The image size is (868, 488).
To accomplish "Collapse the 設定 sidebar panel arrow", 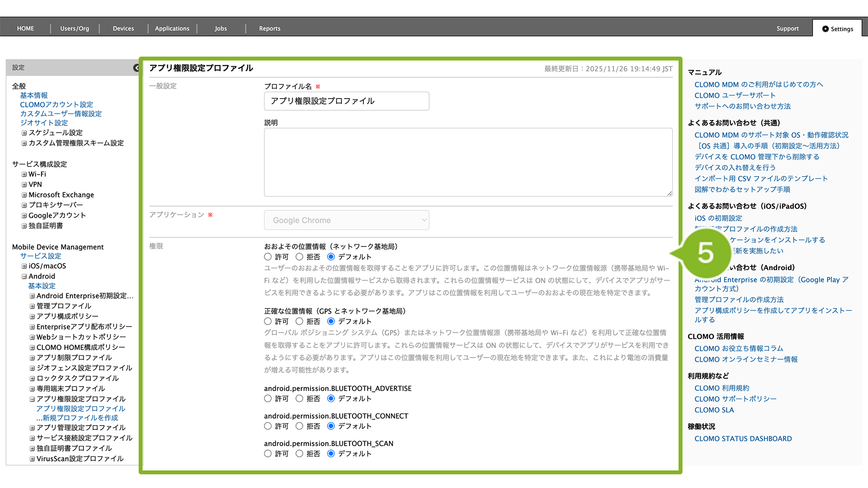I will [136, 68].
